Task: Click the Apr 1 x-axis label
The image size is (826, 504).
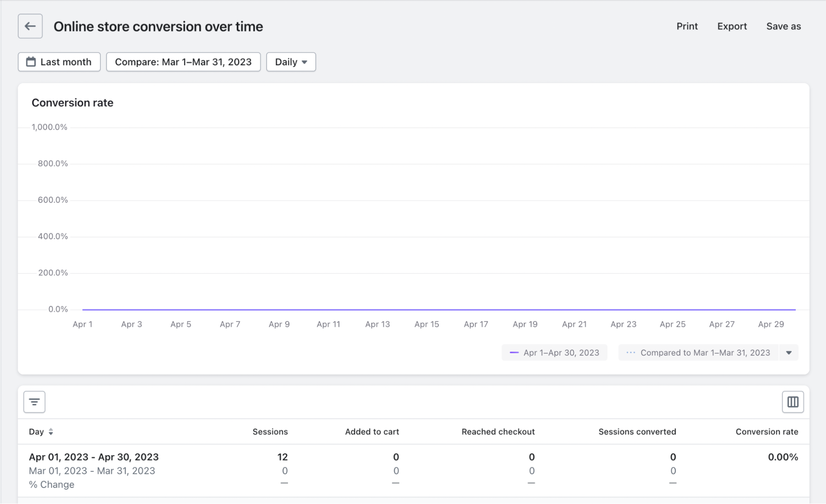Action: 82,324
